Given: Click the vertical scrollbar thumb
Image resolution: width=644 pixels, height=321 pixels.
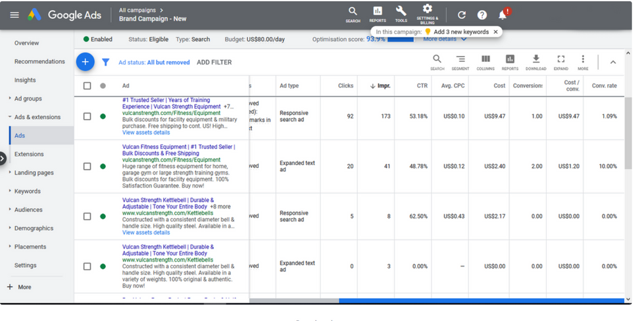Looking at the screenshot, I should pos(628,133).
